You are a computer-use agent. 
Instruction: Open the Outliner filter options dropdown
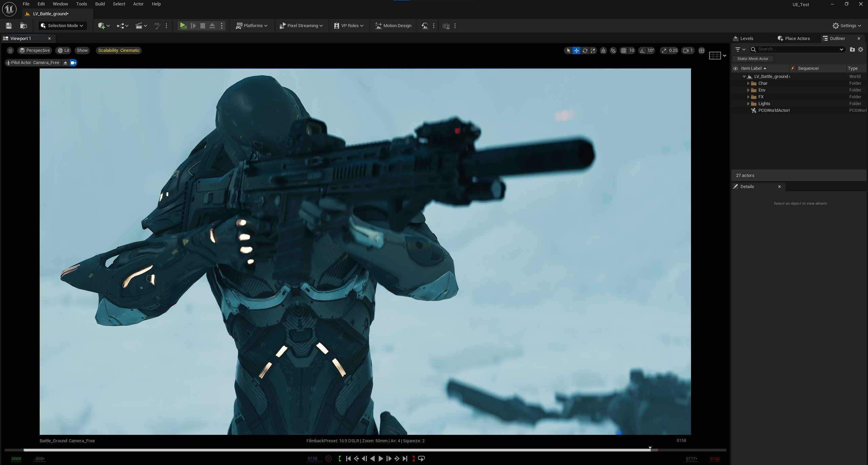[x=741, y=49]
